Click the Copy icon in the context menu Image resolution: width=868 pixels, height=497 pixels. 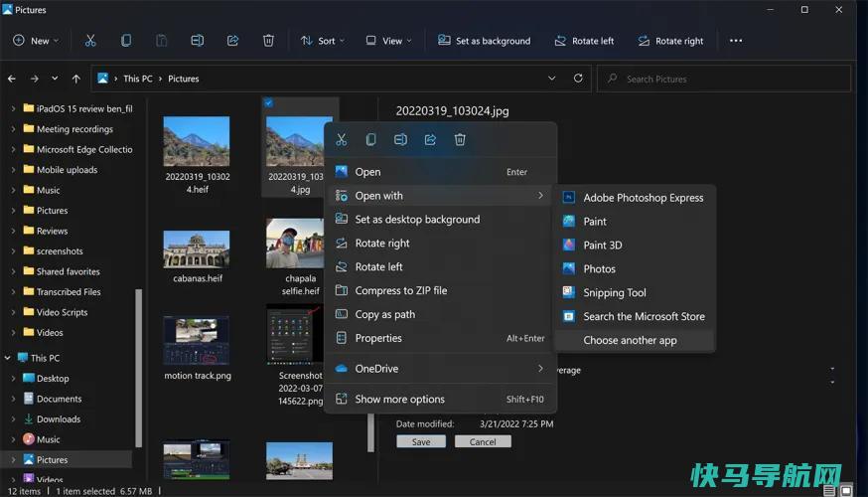[x=370, y=139]
